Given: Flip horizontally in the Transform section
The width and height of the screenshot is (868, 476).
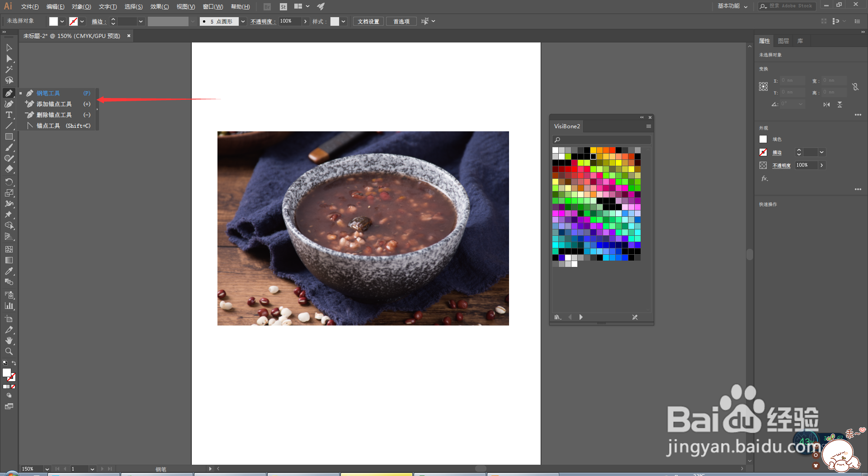Looking at the screenshot, I should click(826, 104).
